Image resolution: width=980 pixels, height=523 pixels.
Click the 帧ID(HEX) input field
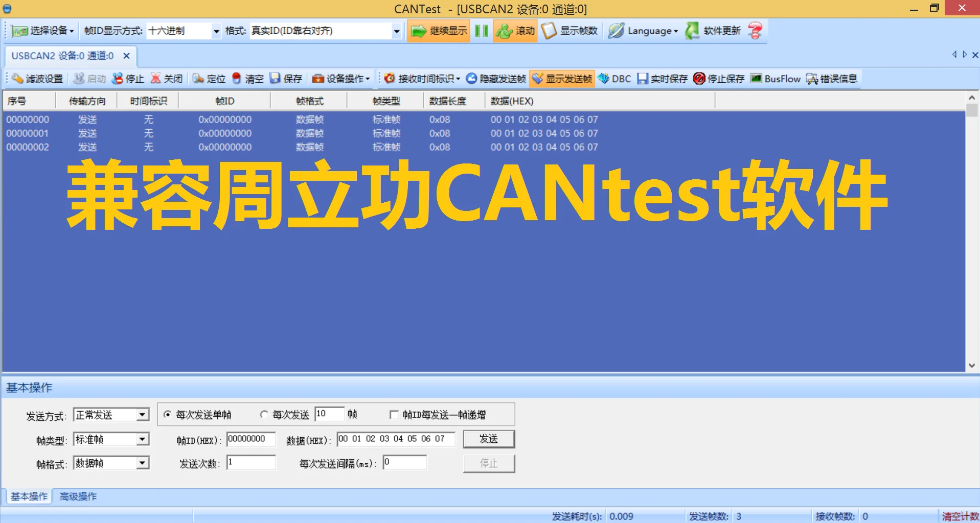coord(251,439)
